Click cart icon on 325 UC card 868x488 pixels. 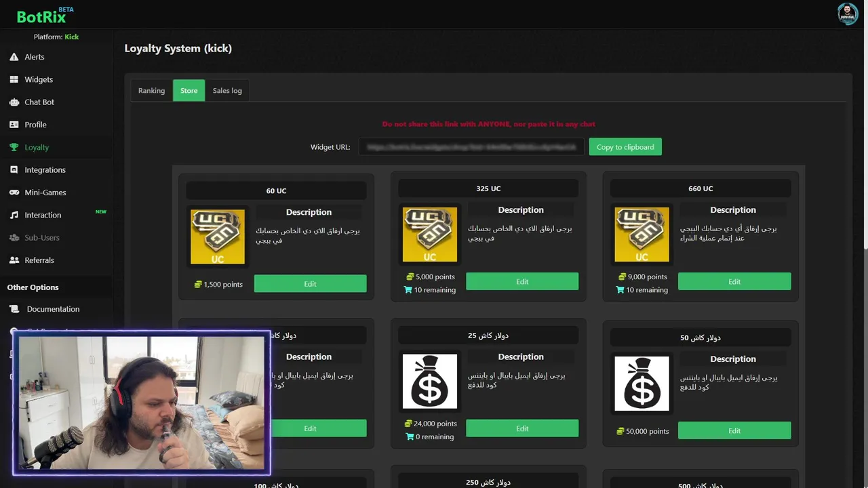408,290
